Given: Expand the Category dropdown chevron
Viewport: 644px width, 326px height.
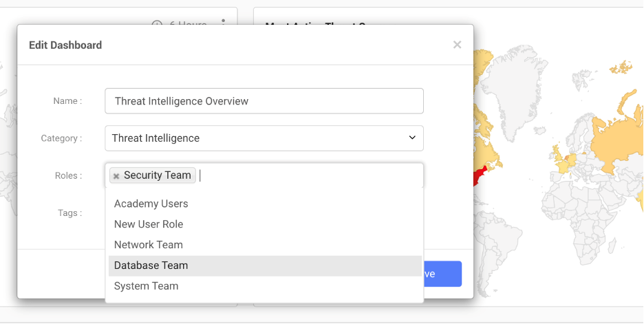Looking at the screenshot, I should 412,138.
